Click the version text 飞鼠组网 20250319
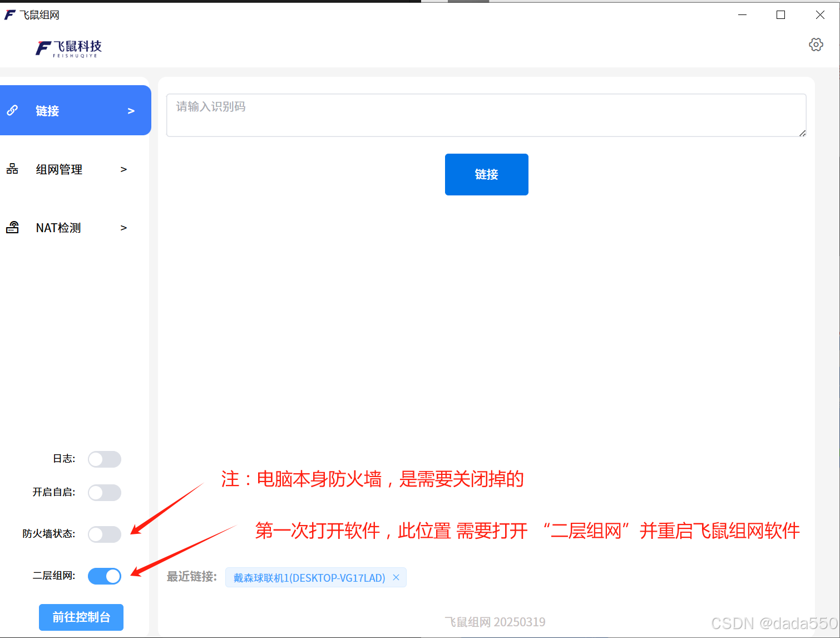Viewport: 840px width, 638px height. click(495, 622)
